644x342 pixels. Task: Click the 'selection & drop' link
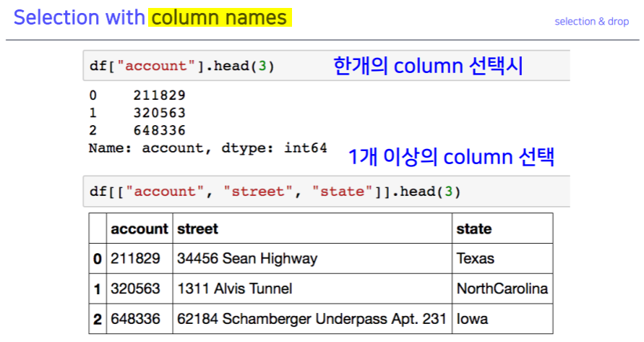591,22
